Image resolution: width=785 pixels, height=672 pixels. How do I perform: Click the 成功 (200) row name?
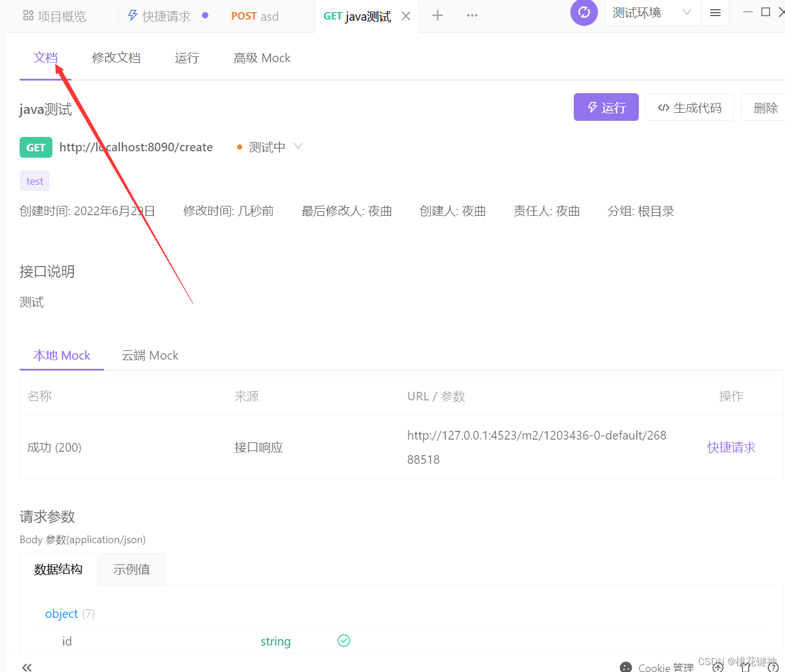[54, 447]
